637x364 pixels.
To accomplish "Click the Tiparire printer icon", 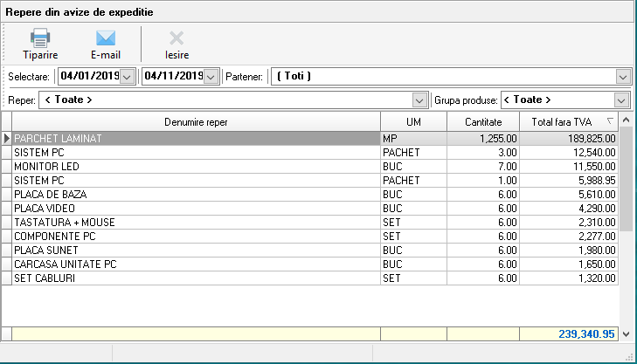I will (40, 38).
